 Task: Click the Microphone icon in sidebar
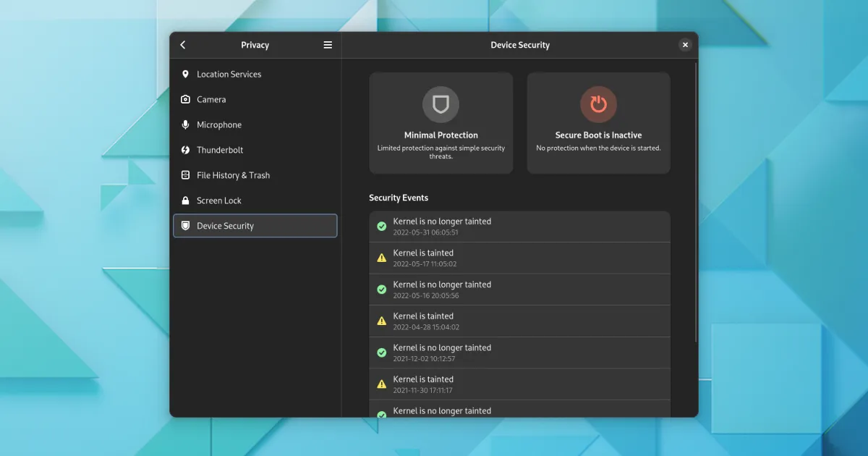click(185, 124)
